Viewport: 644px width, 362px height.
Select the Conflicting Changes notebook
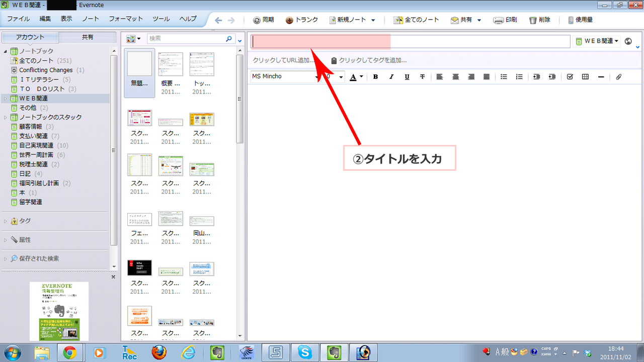(46, 70)
